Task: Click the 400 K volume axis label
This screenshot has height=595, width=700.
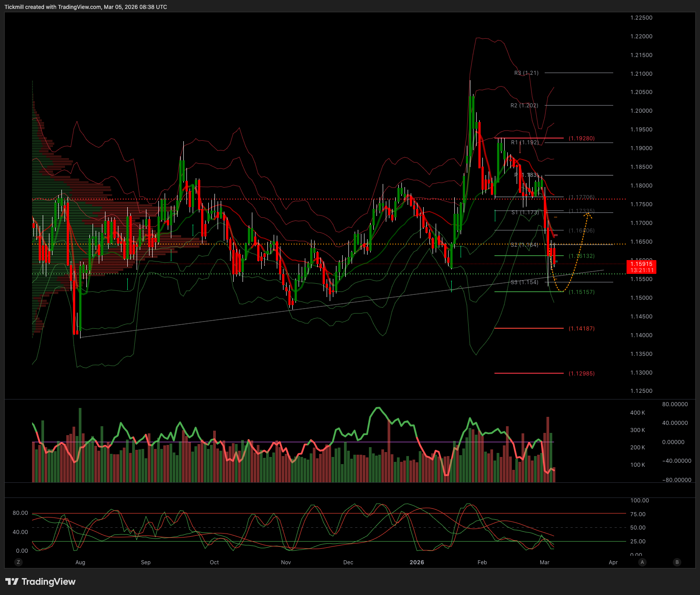Action: pos(637,413)
